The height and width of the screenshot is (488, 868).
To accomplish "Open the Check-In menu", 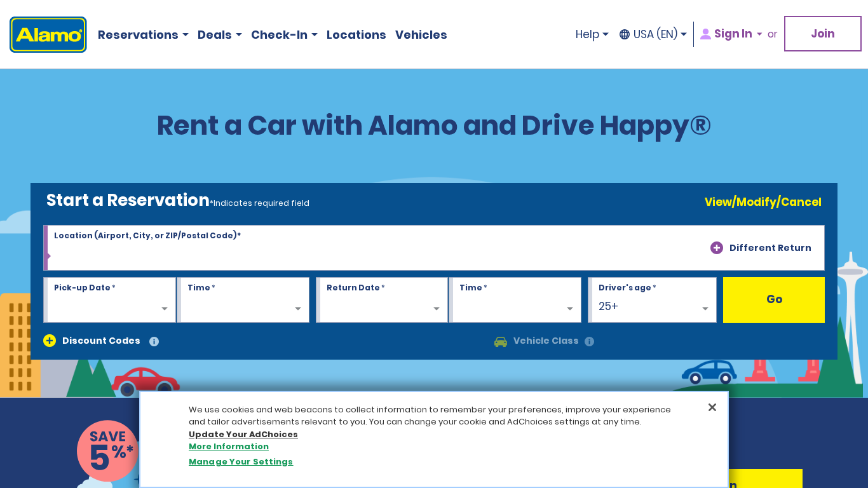I will (x=284, y=35).
